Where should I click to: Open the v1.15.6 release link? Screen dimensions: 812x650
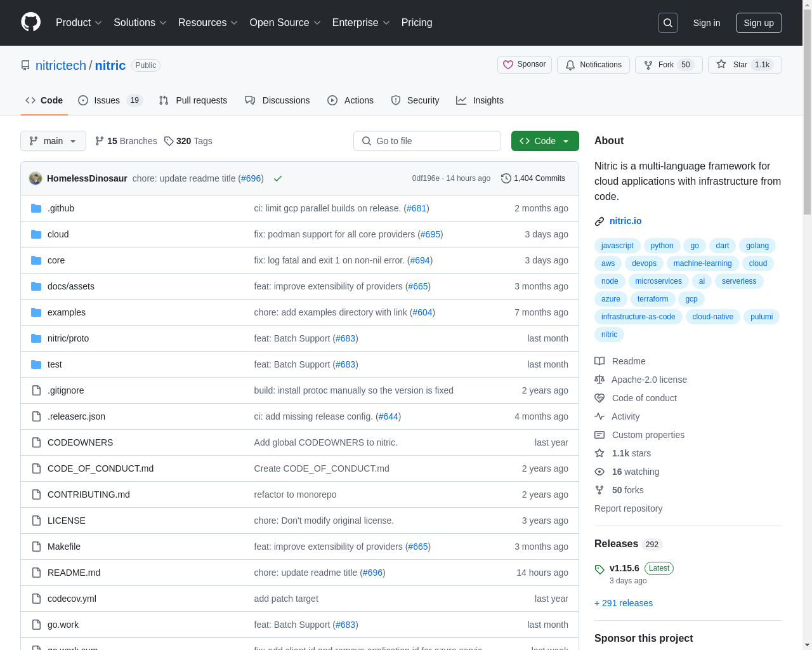624,568
